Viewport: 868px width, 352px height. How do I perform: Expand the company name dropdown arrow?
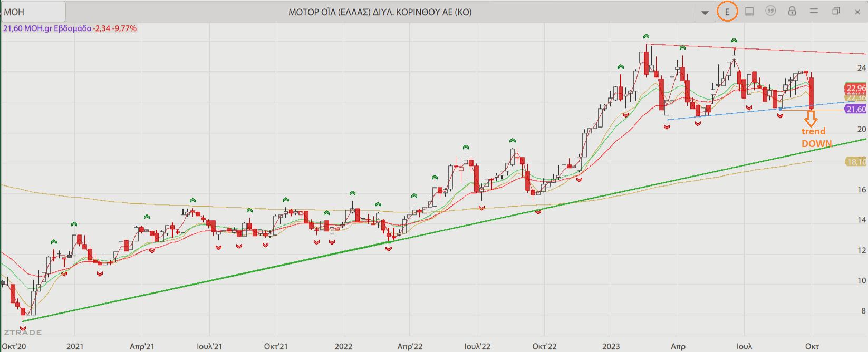point(705,13)
